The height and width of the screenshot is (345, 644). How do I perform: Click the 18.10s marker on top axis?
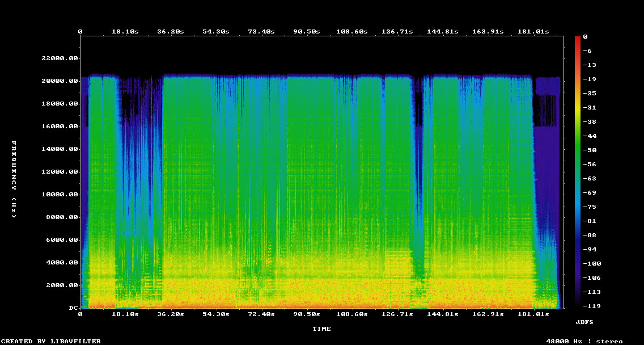point(126,32)
